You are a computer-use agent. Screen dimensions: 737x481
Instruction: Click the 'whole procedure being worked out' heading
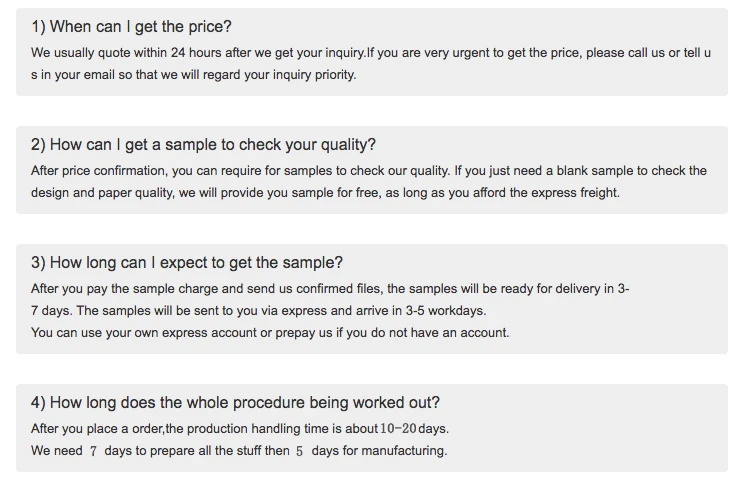coord(235,403)
